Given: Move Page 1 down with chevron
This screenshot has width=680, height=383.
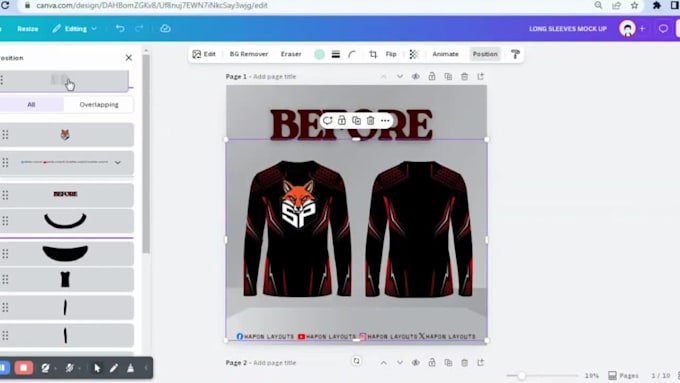Looking at the screenshot, I should coord(399,77).
